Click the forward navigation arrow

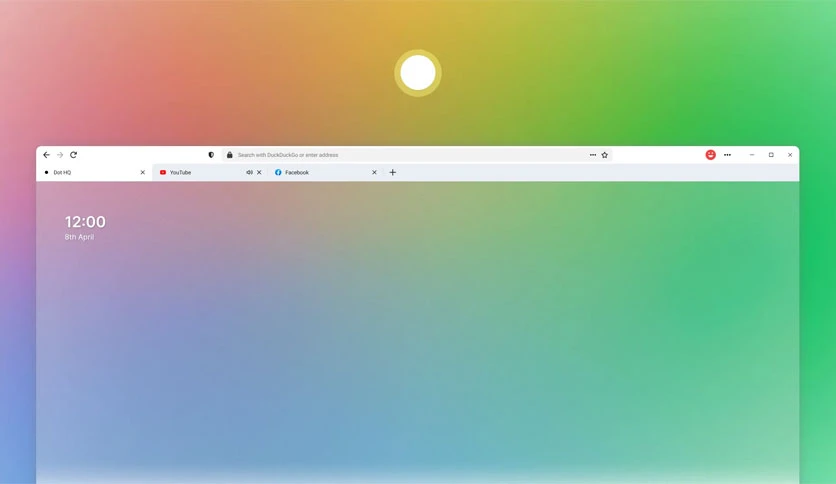[x=60, y=155]
